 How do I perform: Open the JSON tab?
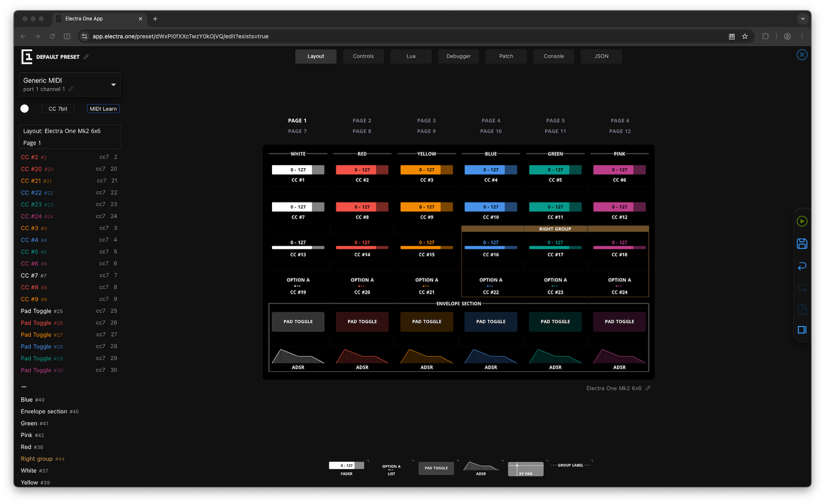(601, 56)
